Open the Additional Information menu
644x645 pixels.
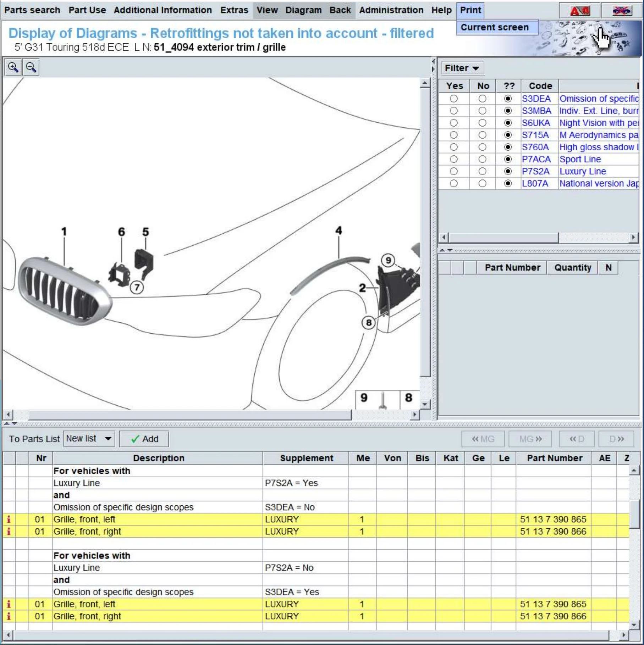coord(163,10)
